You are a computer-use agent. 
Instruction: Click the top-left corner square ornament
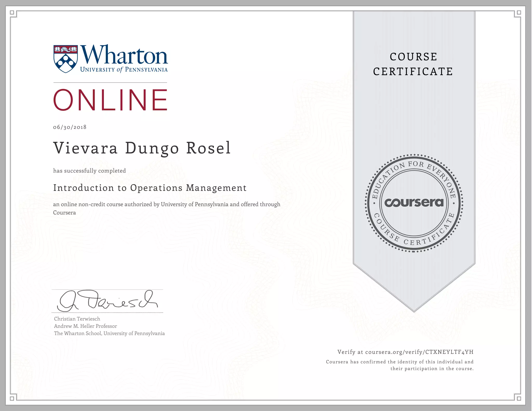[x=12, y=12]
